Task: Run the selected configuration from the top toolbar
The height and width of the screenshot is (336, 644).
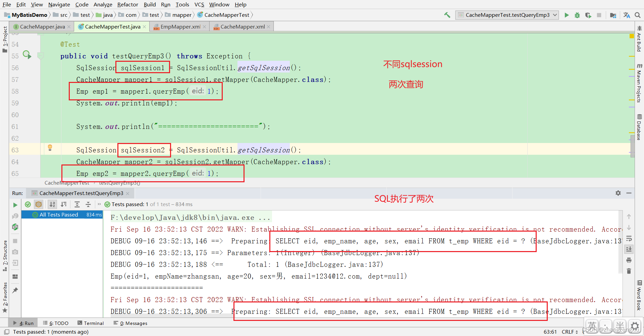Action: [x=567, y=15]
